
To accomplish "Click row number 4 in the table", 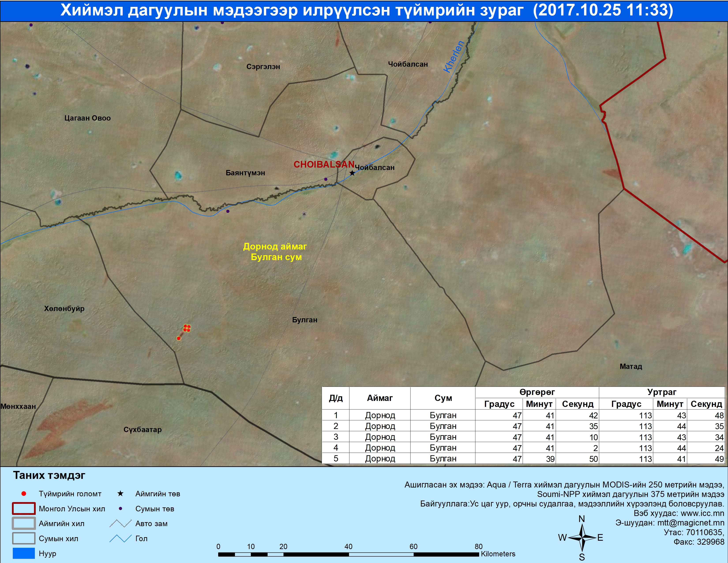I will 336,448.
